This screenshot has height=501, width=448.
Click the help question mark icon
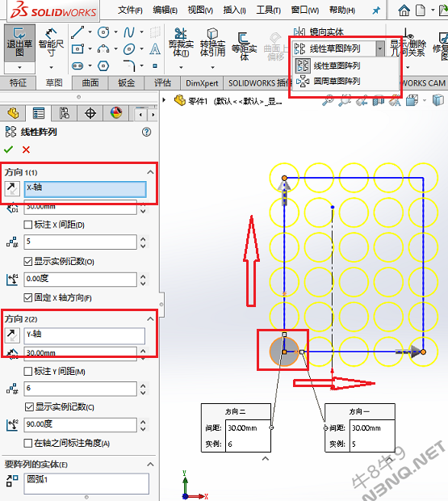pyautogui.click(x=146, y=132)
